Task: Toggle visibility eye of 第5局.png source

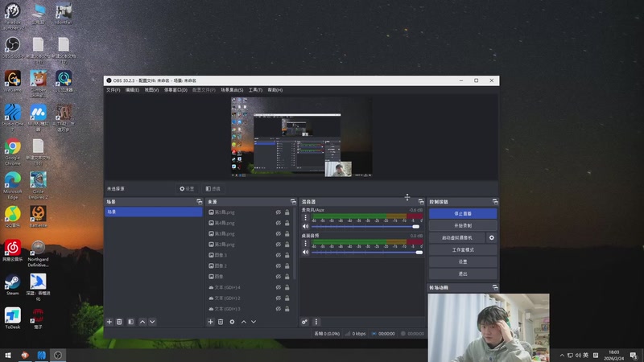Action: (278, 212)
